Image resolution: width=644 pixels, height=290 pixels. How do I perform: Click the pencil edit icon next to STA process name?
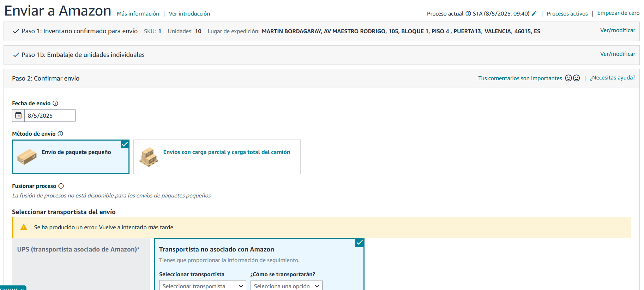534,13
